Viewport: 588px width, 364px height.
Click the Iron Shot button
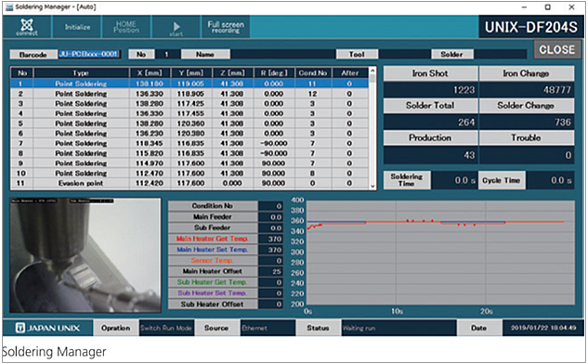430,73
